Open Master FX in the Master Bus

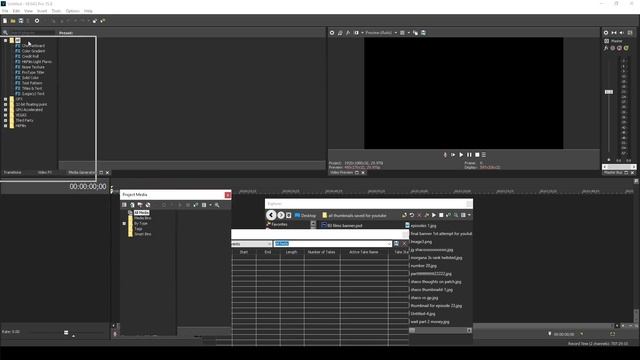(606, 48)
